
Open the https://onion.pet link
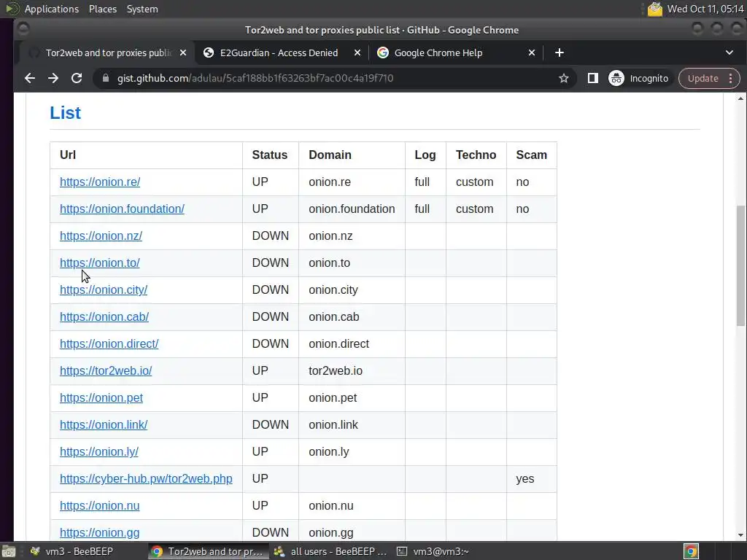[101, 397]
